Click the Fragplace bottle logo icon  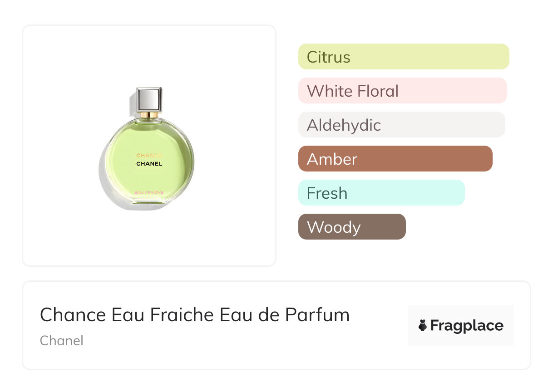tap(423, 325)
